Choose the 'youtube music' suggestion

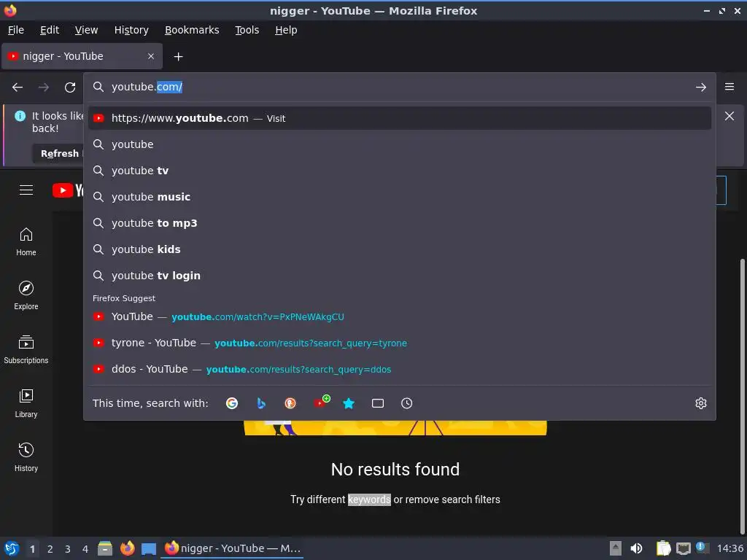399,197
